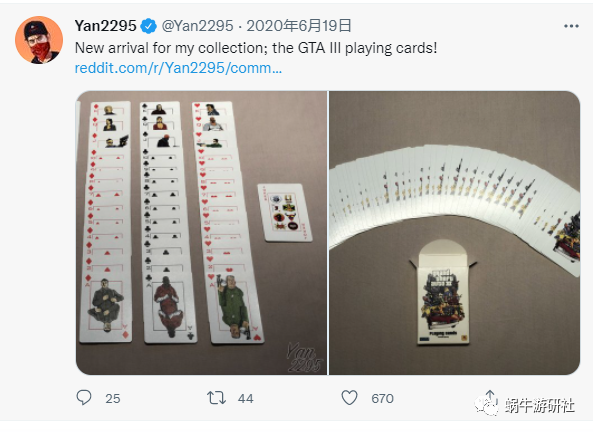This screenshot has height=432, width=593.
Task: Click the retweet count 44
Action: [245, 398]
